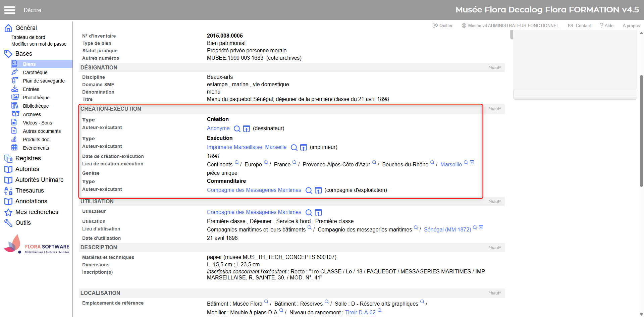Image resolution: width=644 pixels, height=317 pixels.
Task: Open the Sénégal (MM 1872) link
Action: click(x=447, y=230)
